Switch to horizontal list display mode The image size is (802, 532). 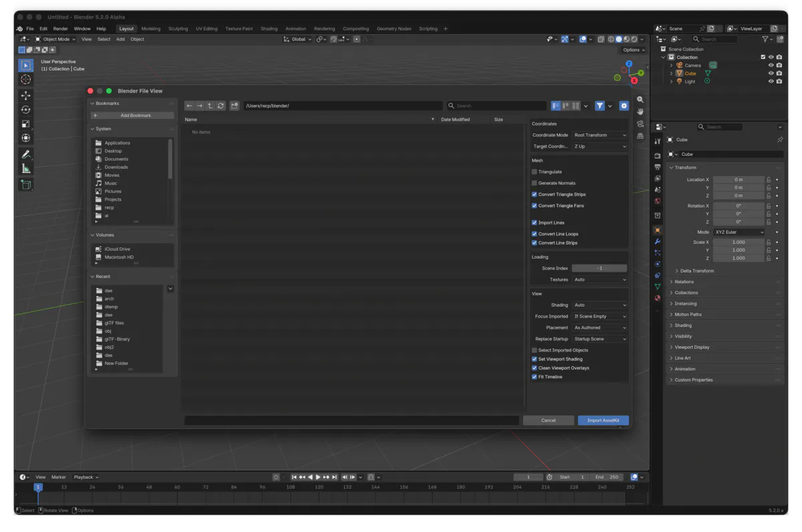point(565,106)
